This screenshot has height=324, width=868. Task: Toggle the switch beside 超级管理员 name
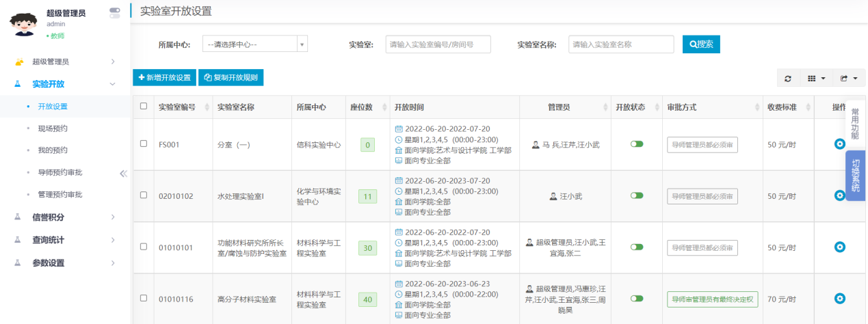[x=115, y=12]
